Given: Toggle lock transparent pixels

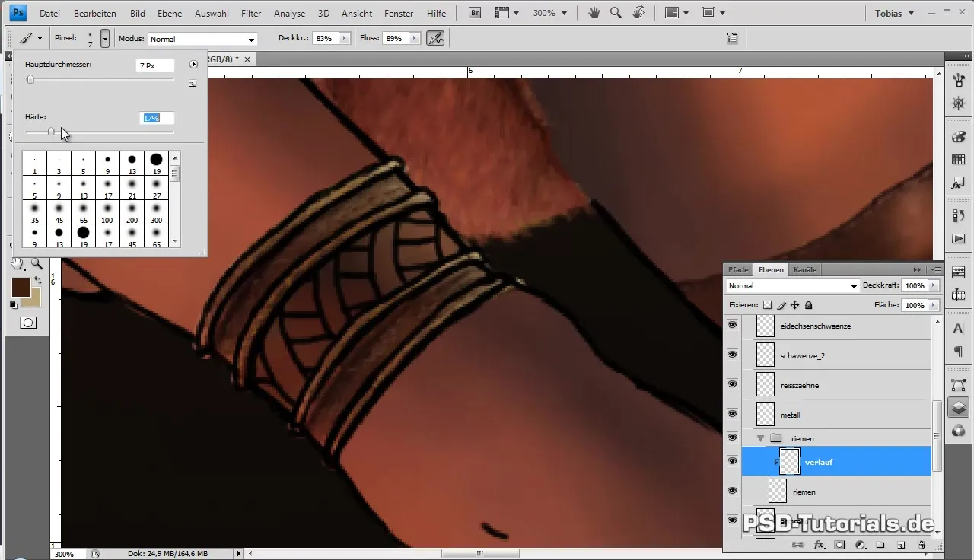Looking at the screenshot, I should [767, 305].
